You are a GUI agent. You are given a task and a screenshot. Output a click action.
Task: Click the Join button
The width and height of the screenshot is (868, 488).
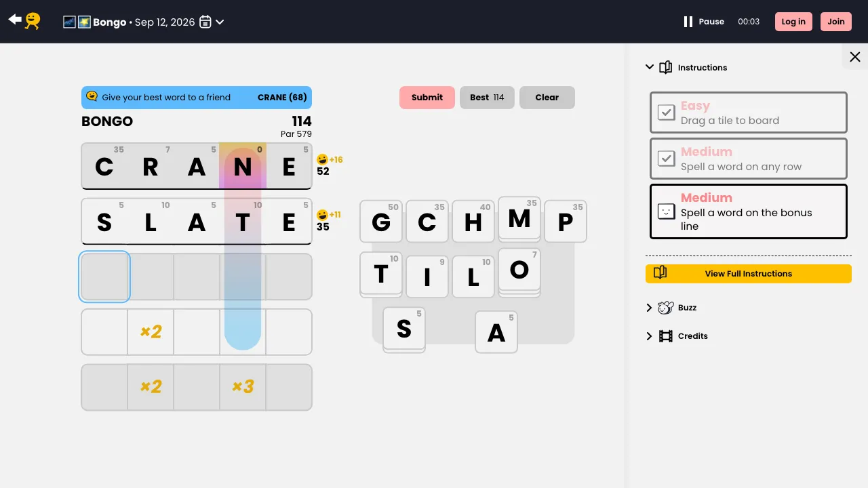point(836,22)
